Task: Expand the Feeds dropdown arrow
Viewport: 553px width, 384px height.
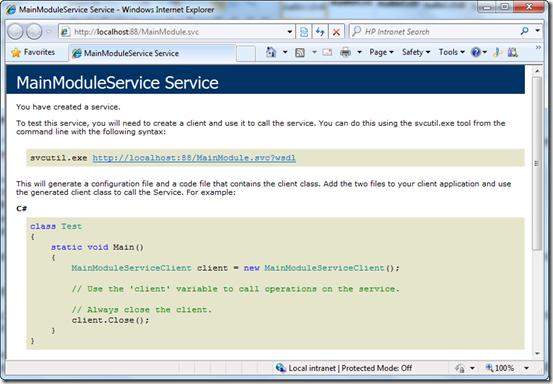Action: 314,53
